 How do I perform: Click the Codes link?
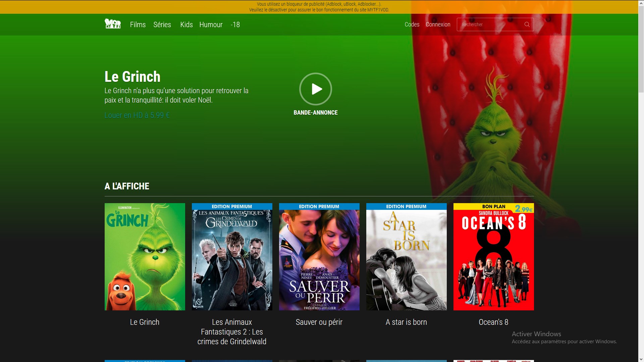click(x=412, y=24)
